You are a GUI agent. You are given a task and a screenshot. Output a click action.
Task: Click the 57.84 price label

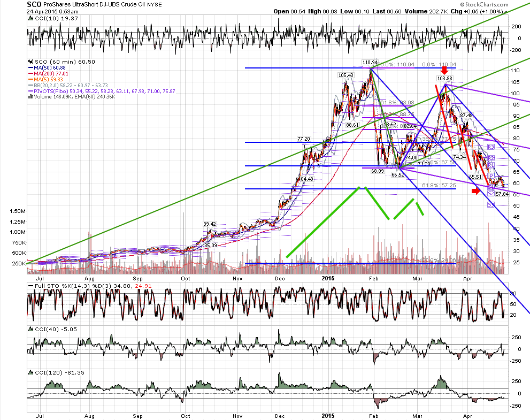(x=502, y=194)
